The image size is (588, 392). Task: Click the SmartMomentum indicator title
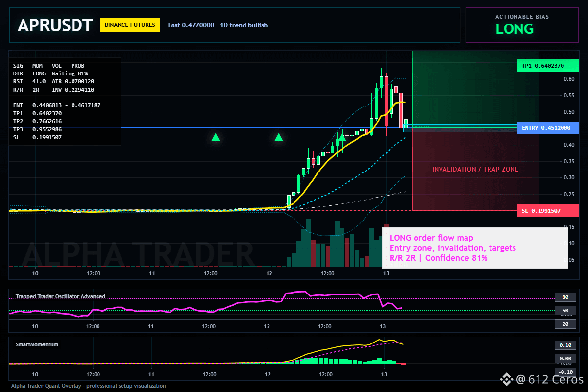37,344
